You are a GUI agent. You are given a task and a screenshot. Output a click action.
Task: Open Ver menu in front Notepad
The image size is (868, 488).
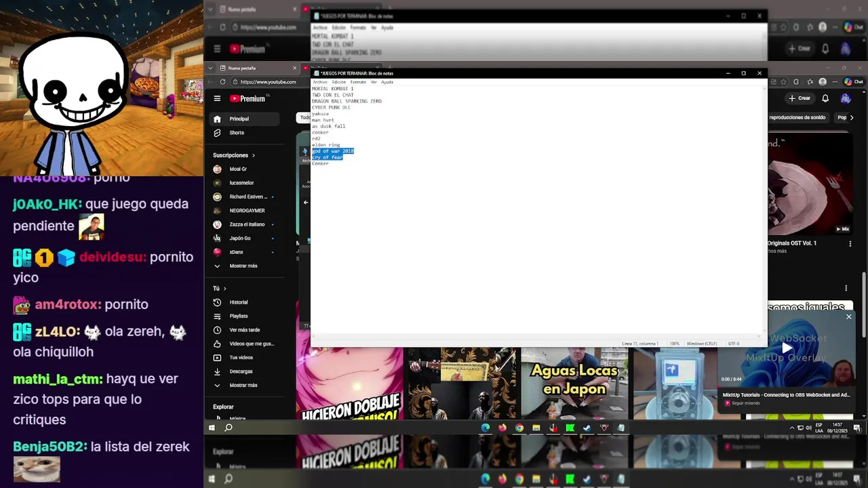[x=374, y=82]
